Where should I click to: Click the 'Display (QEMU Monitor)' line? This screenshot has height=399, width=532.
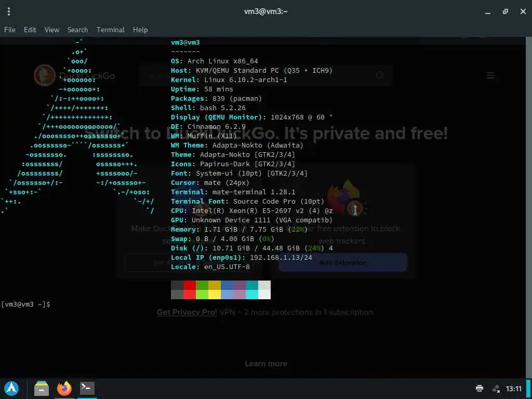pyautogui.click(x=252, y=117)
